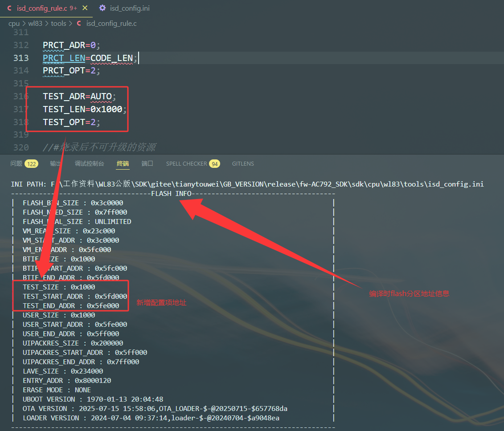Click the tools breadcrumb segment
This screenshot has height=431, width=504.
58,24
